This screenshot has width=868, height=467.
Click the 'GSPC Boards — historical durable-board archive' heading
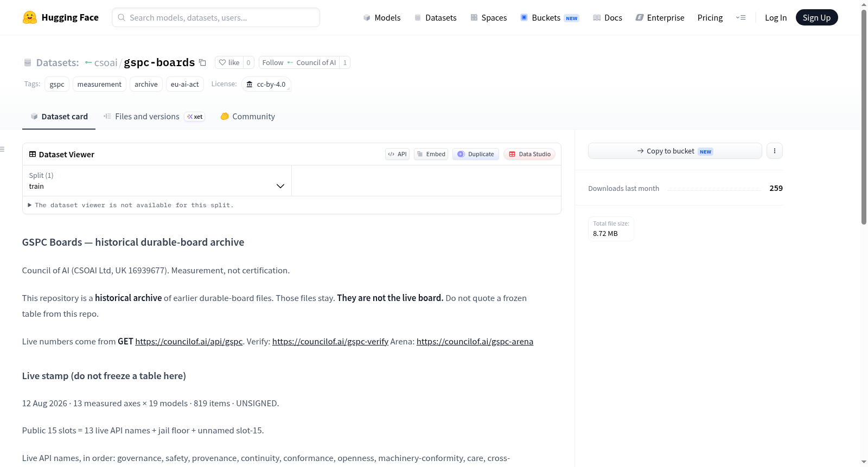(x=133, y=242)
